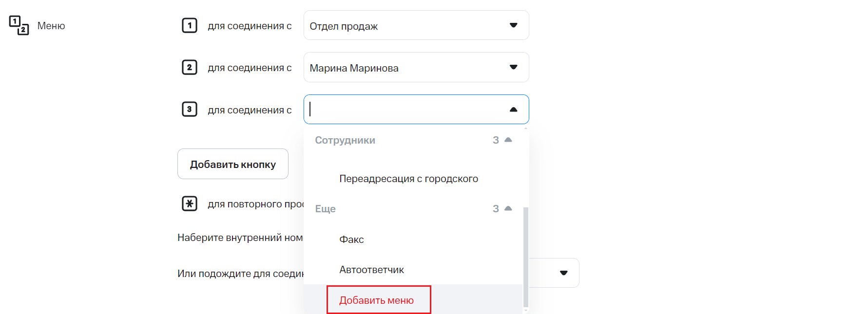The width and height of the screenshot is (868, 314).
Task: Choose Факс from the list
Action: tap(351, 240)
